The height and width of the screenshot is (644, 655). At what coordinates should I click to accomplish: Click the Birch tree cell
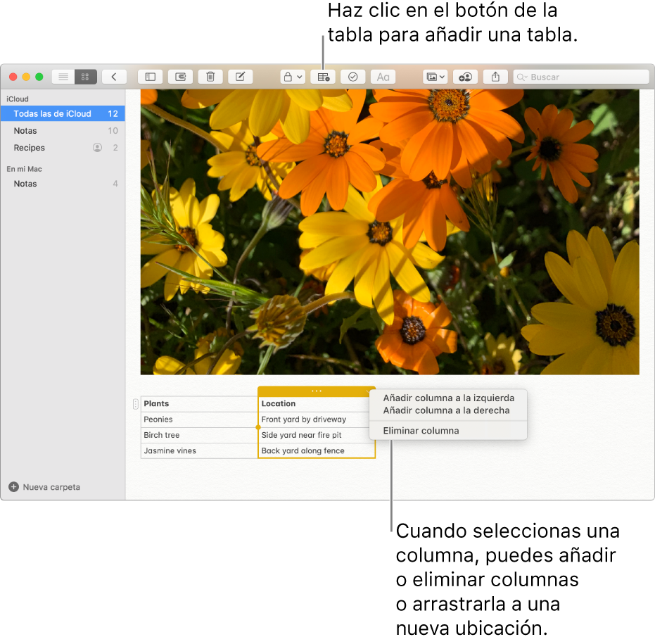199,435
